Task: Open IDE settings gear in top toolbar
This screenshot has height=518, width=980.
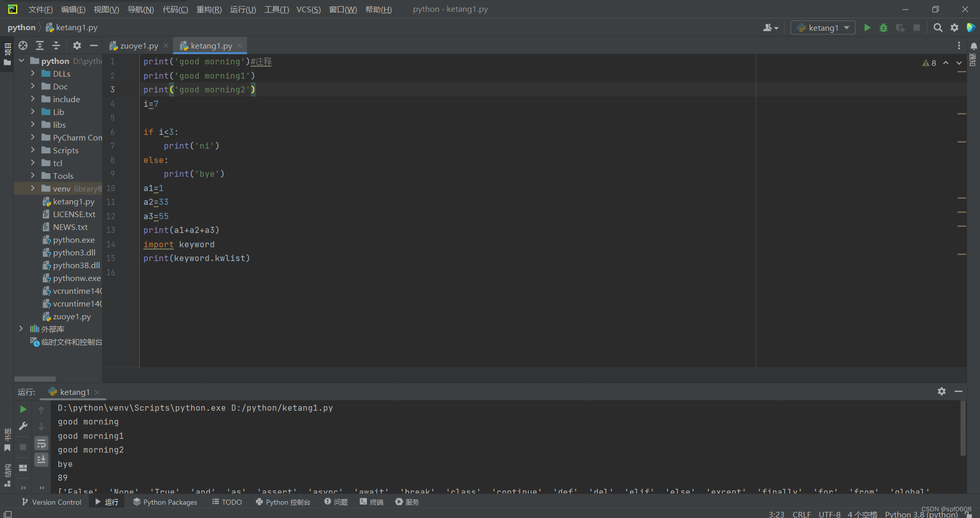Action: (954, 28)
